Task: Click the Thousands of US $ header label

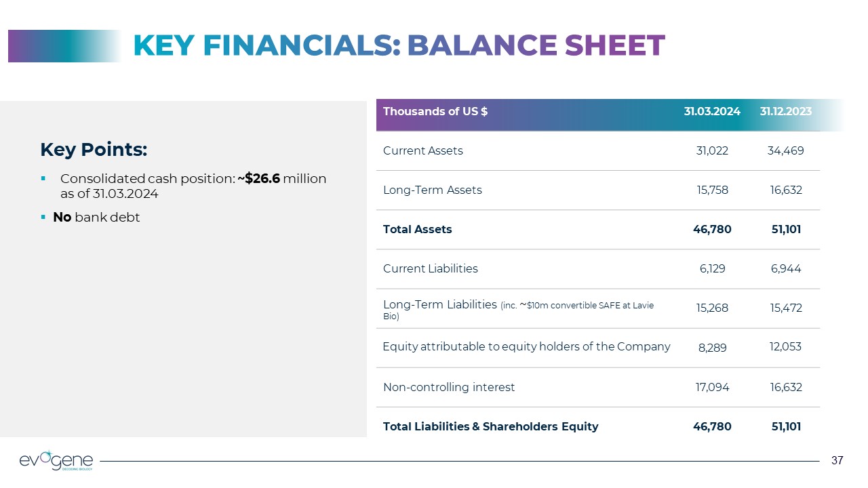Action: tap(435, 112)
